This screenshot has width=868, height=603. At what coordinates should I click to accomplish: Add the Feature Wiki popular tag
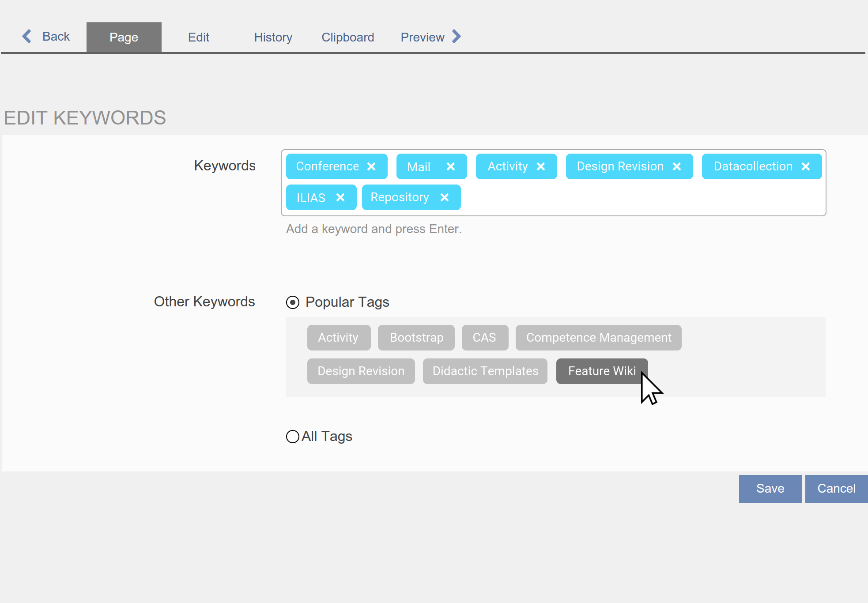[x=601, y=371]
